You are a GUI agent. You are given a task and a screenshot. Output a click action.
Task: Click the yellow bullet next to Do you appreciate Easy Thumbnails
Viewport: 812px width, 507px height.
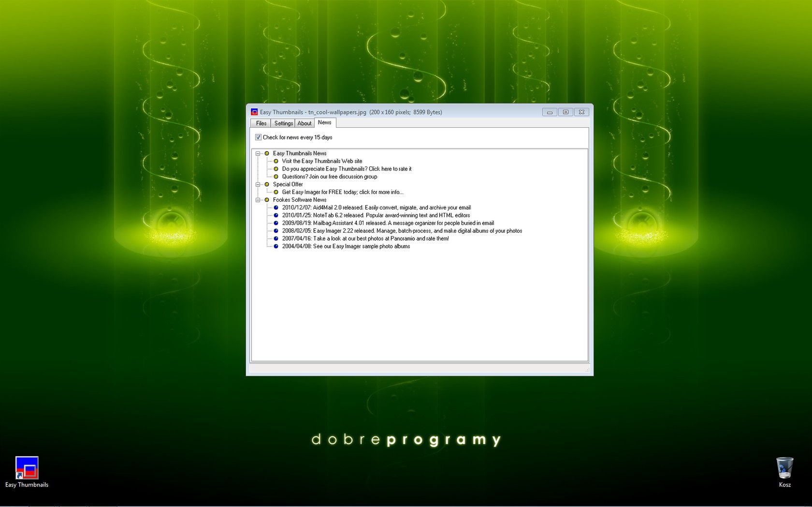[276, 169]
